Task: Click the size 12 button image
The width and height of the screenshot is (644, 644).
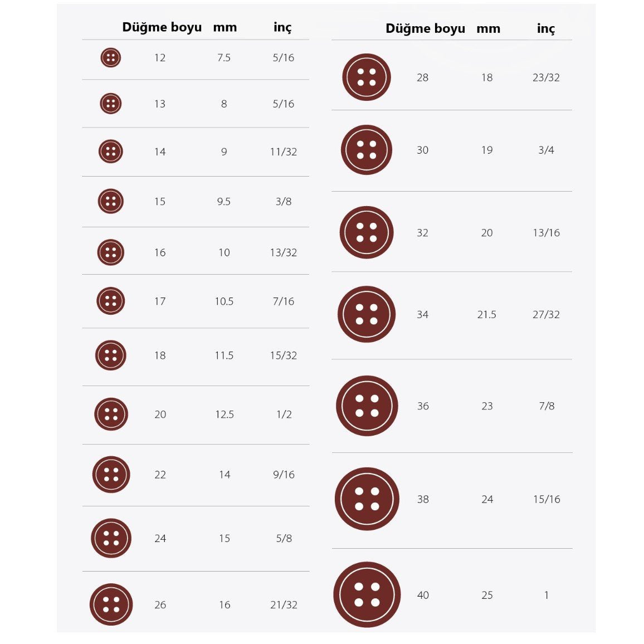Action: (x=110, y=57)
